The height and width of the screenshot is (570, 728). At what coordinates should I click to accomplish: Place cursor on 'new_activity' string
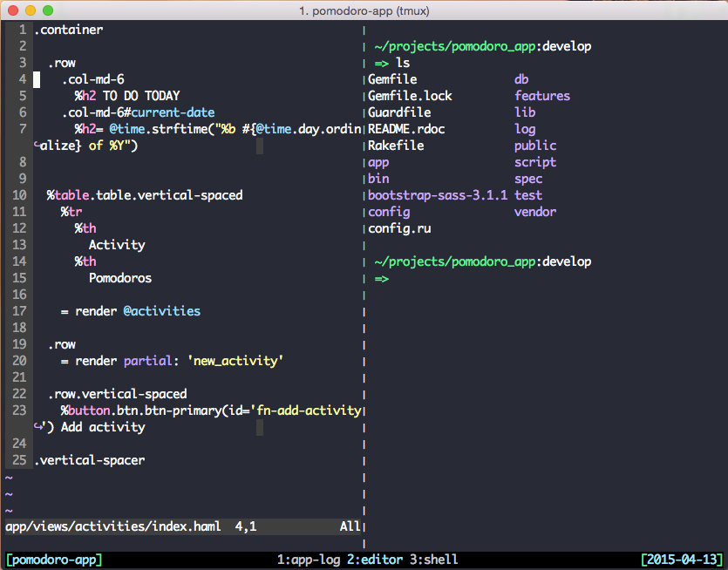click(x=235, y=361)
